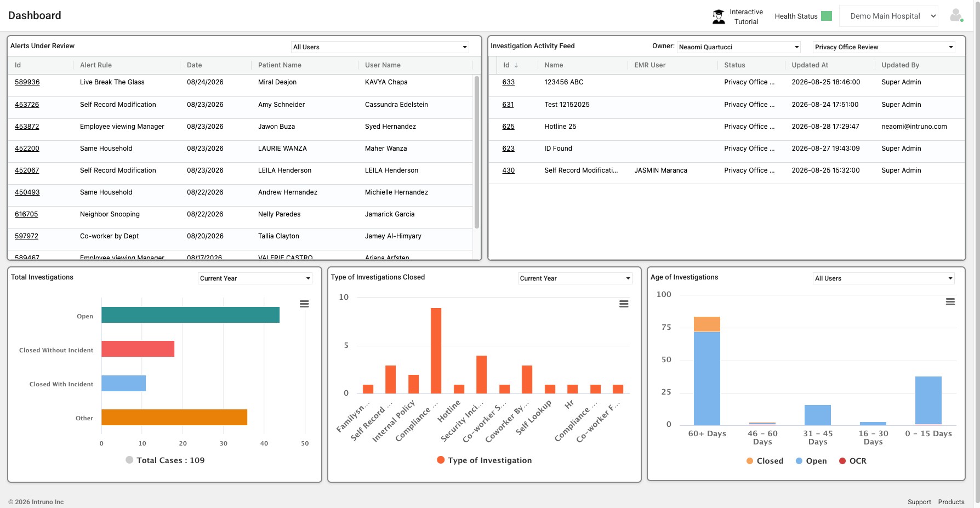Viewport: 980px width, 508px height.
Task: Click 'Jamarick Garcia' user name cell
Action: click(390, 214)
